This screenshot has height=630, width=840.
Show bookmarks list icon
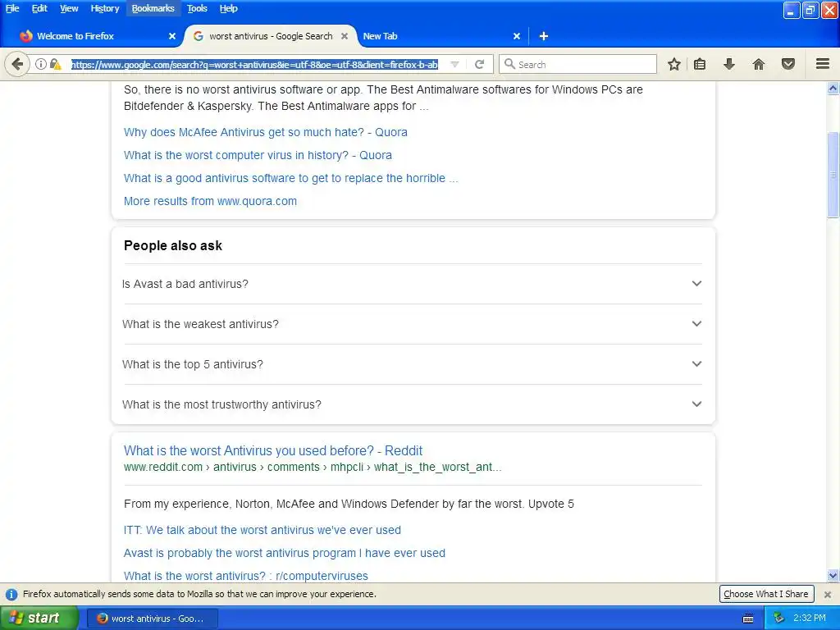[700, 64]
